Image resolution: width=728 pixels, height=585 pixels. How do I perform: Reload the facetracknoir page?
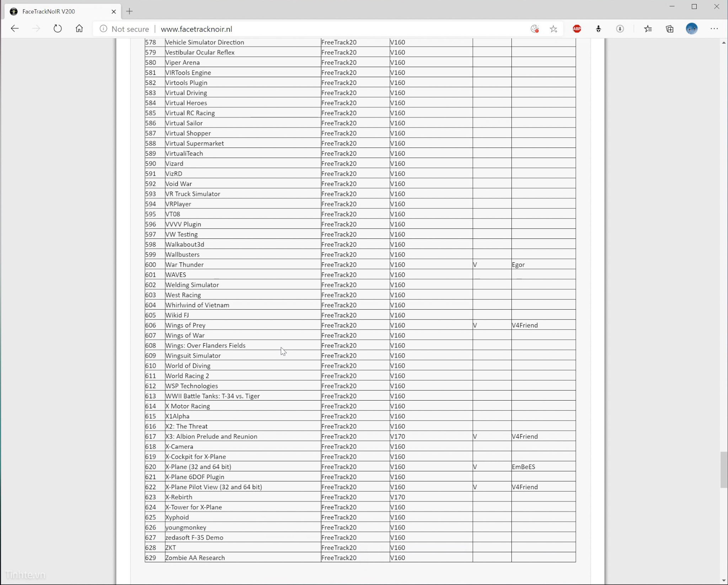pyautogui.click(x=58, y=29)
